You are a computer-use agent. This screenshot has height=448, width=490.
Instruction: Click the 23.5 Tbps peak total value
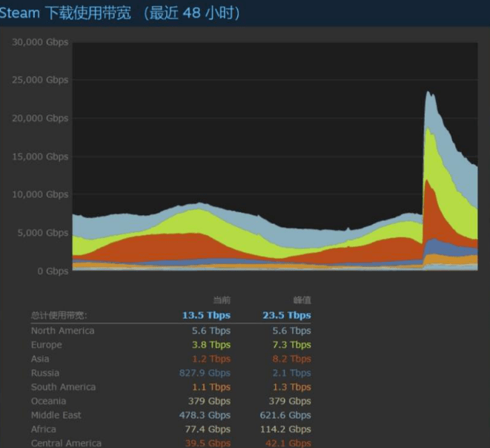tap(286, 315)
